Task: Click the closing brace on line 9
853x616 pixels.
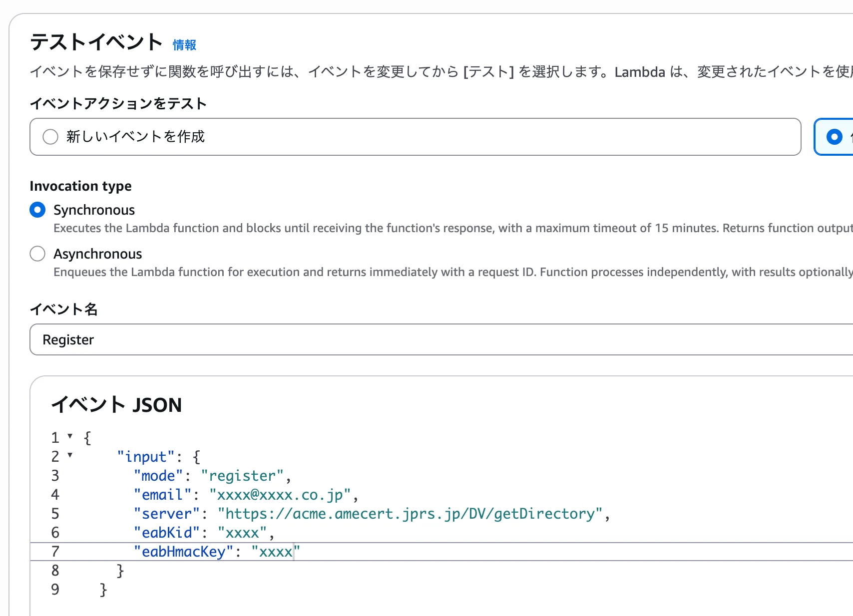Action: (102, 589)
